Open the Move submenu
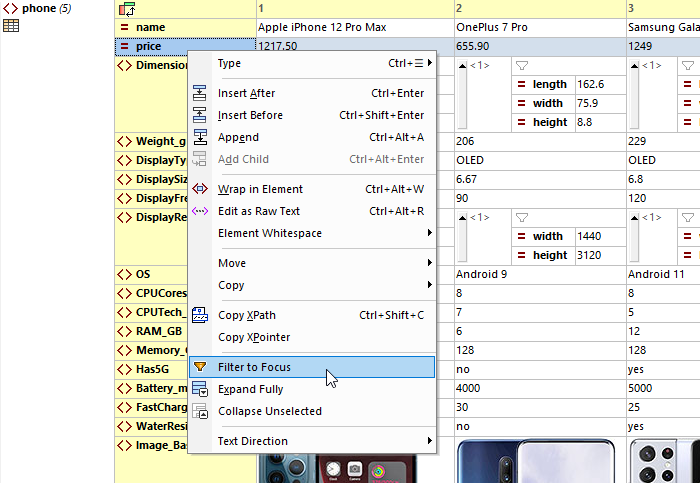The width and height of the screenshot is (700, 483). point(312,263)
